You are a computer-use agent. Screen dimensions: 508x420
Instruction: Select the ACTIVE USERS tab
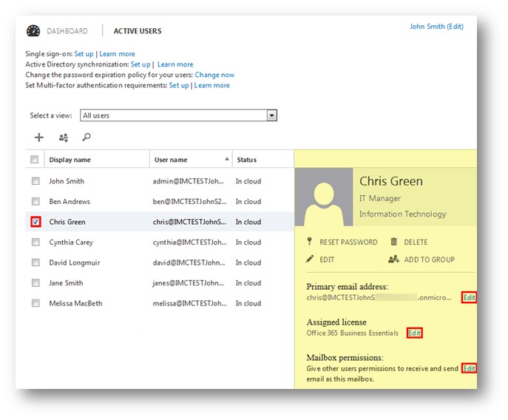click(138, 31)
